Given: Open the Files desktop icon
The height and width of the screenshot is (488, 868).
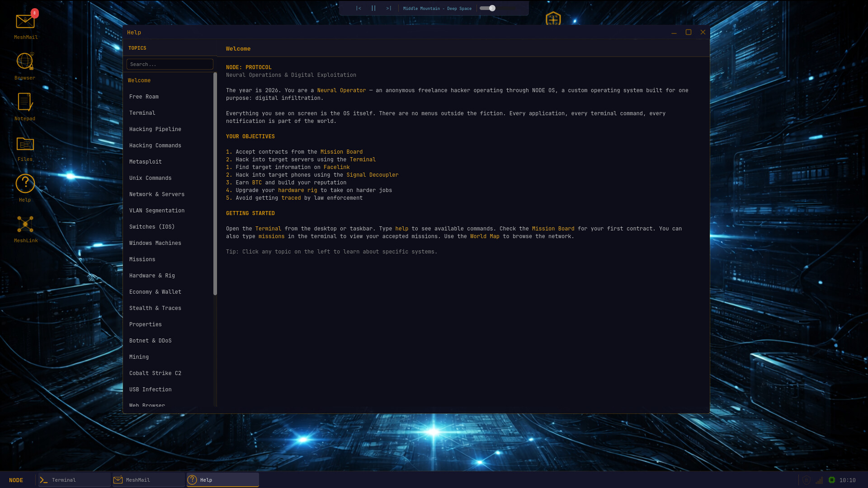Looking at the screenshot, I should (x=25, y=144).
